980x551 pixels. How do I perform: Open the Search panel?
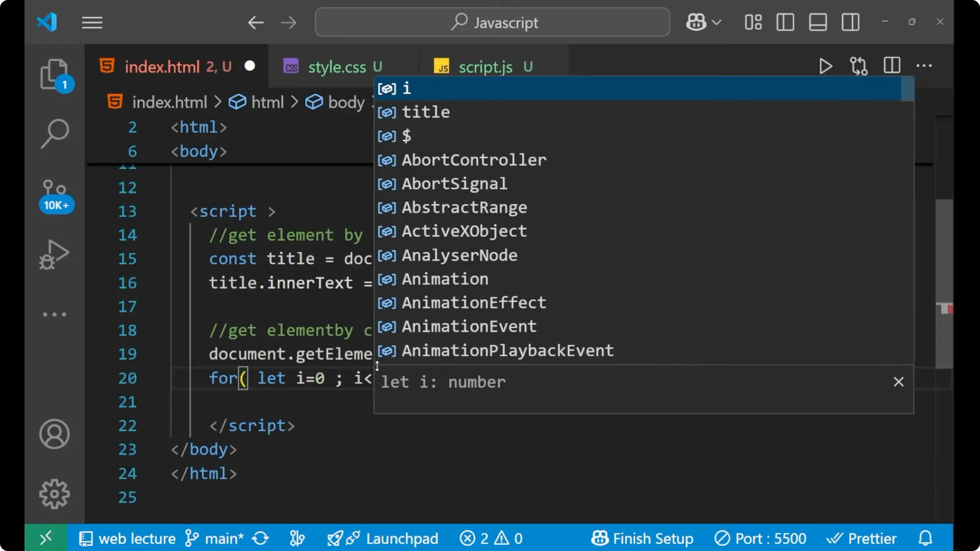(x=55, y=134)
